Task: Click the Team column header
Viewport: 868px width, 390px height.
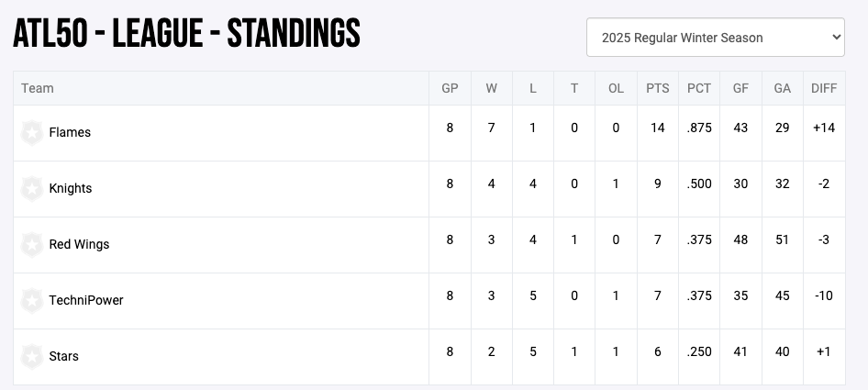Action: [38, 89]
